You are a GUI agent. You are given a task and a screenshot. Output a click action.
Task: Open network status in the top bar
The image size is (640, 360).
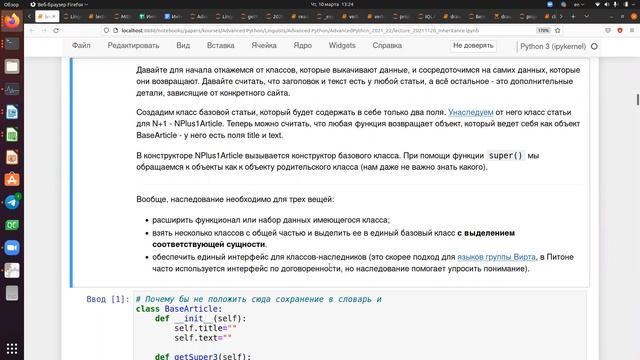(598, 4)
